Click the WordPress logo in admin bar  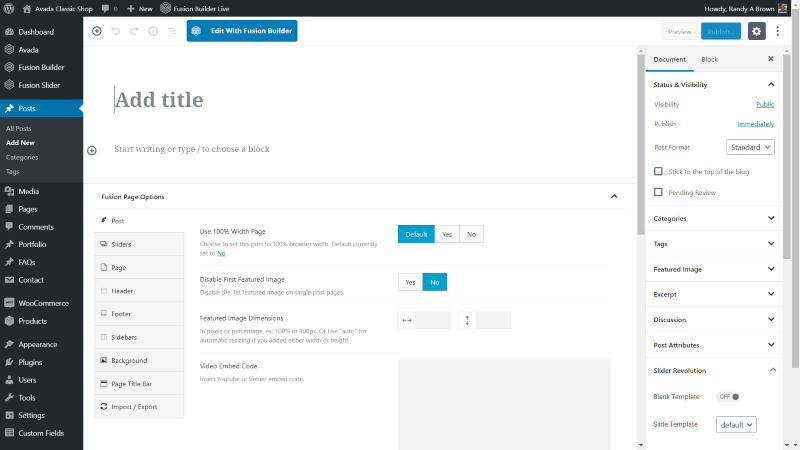(x=9, y=8)
